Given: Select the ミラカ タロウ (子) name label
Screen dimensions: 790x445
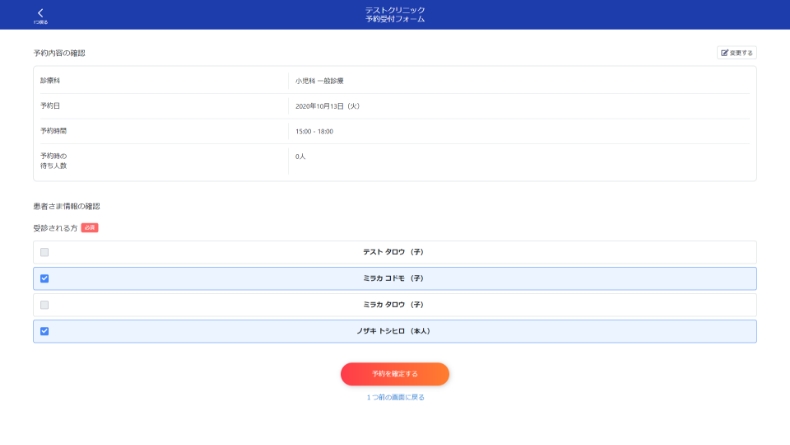Looking at the screenshot, I should (394, 305).
